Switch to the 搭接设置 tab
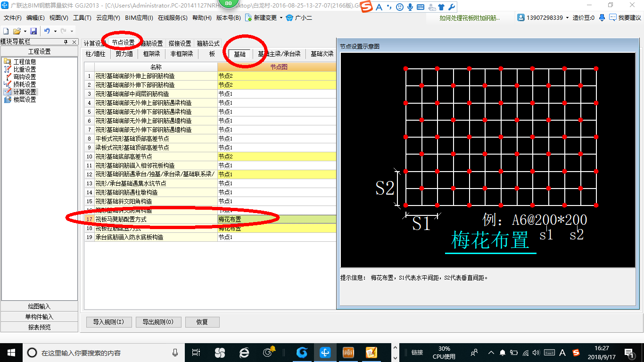The image size is (644, 362). point(180,43)
